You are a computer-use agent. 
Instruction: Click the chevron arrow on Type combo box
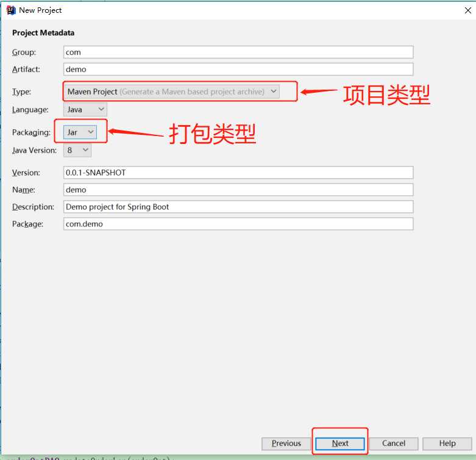coord(273,92)
